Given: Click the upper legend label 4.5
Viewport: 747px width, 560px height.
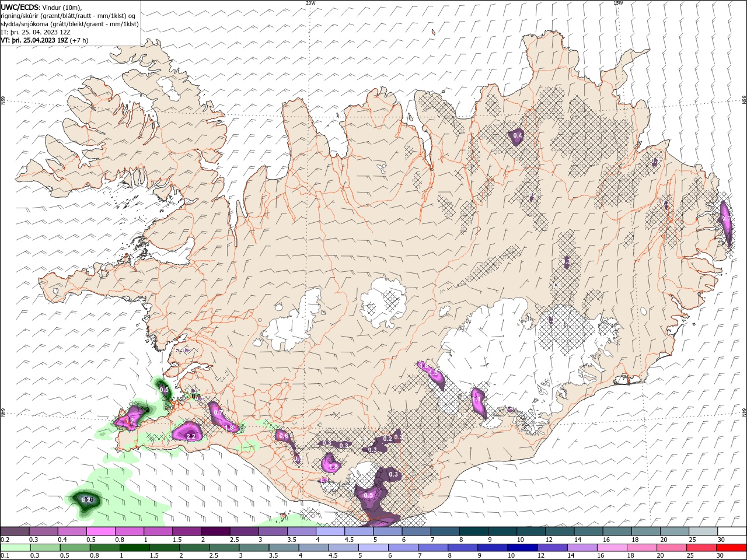Looking at the screenshot, I should coord(349,540).
